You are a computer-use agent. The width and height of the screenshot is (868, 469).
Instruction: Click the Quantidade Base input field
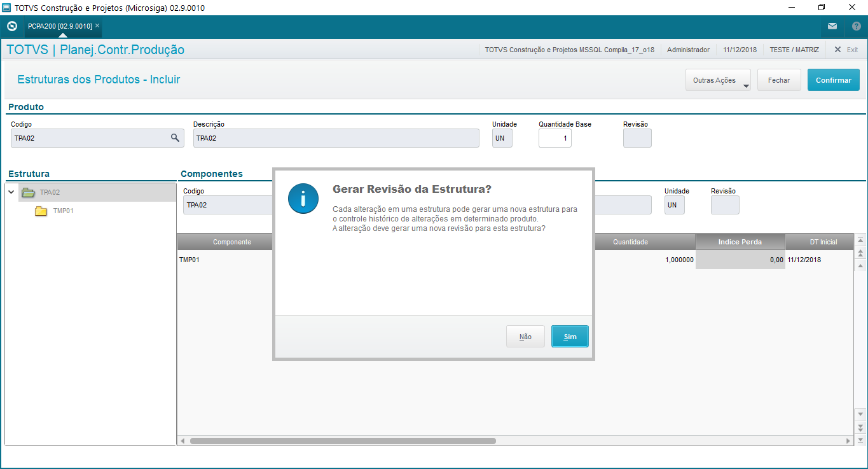click(x=555, y=138)
